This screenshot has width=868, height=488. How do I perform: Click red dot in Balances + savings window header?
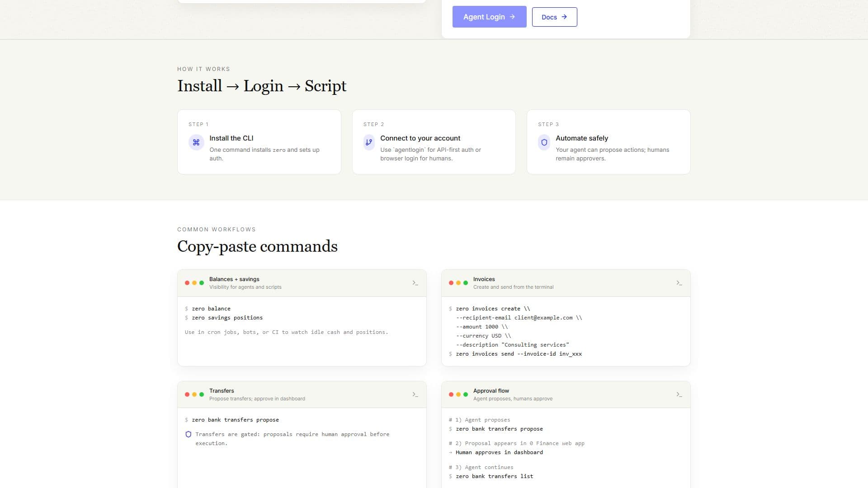point(187,283)
